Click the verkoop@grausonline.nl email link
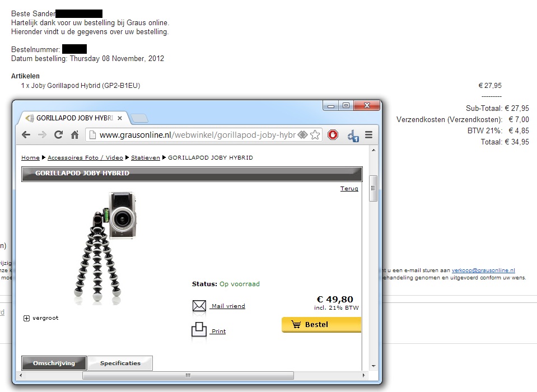 pos(483,270)
